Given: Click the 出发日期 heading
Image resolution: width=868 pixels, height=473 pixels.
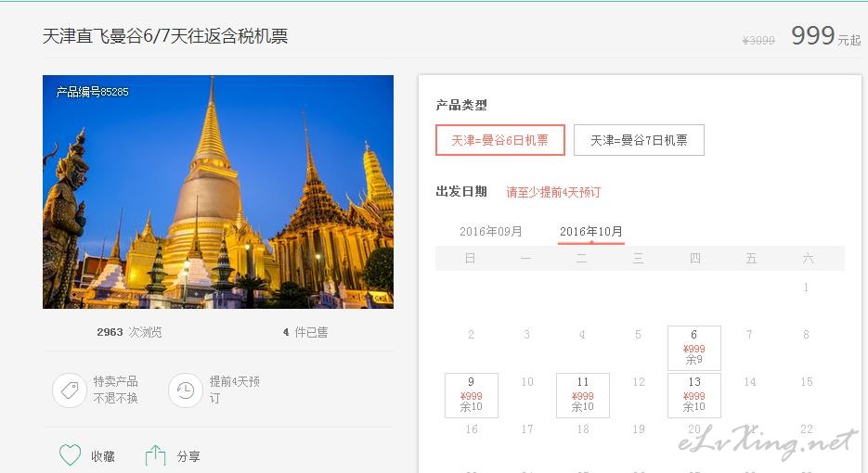Looking at the screenshot, I should pos(461,191).
